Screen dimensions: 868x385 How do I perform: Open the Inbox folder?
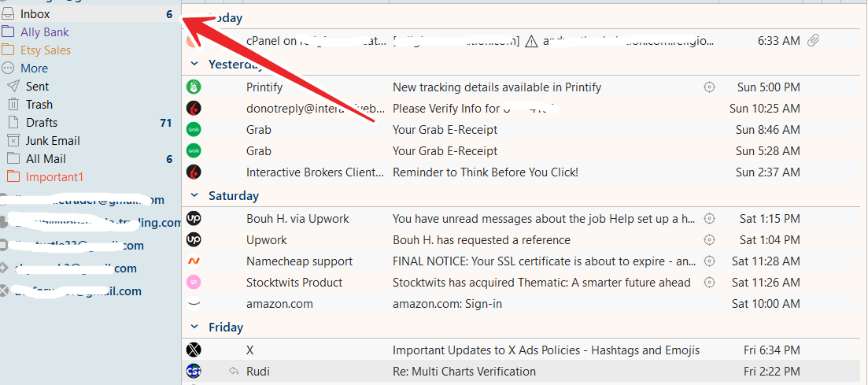90,14
